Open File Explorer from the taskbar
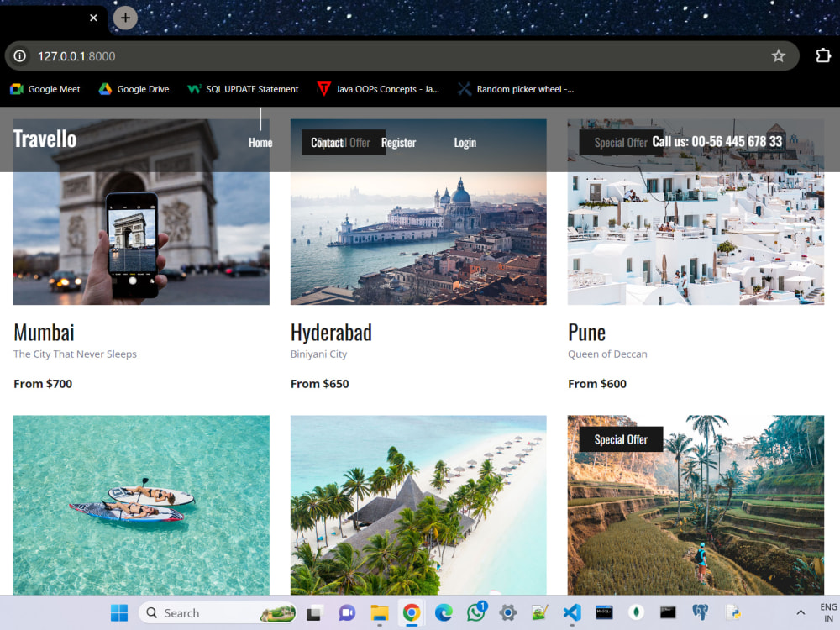This screenshot has width=840, height=630. coord(380,612)
